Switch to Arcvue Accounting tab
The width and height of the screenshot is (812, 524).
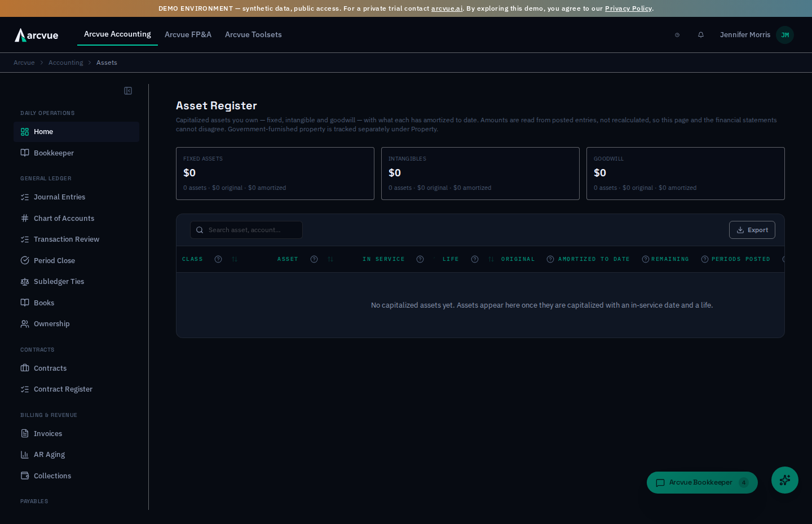click(117, 34)
